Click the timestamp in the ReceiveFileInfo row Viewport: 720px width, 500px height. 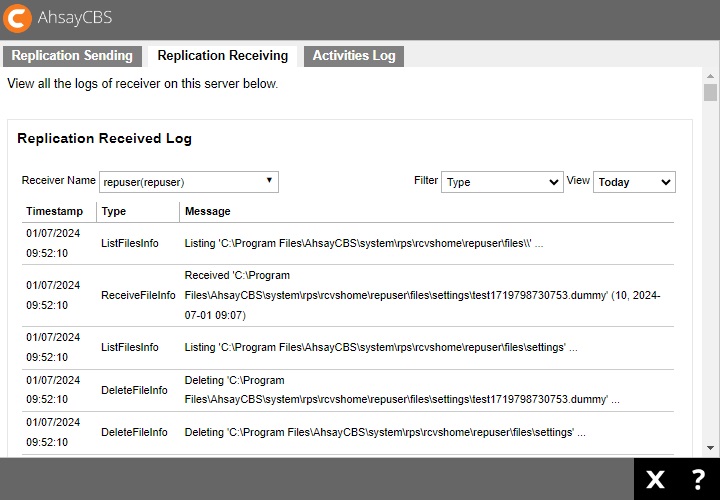(x=53, y=295)
